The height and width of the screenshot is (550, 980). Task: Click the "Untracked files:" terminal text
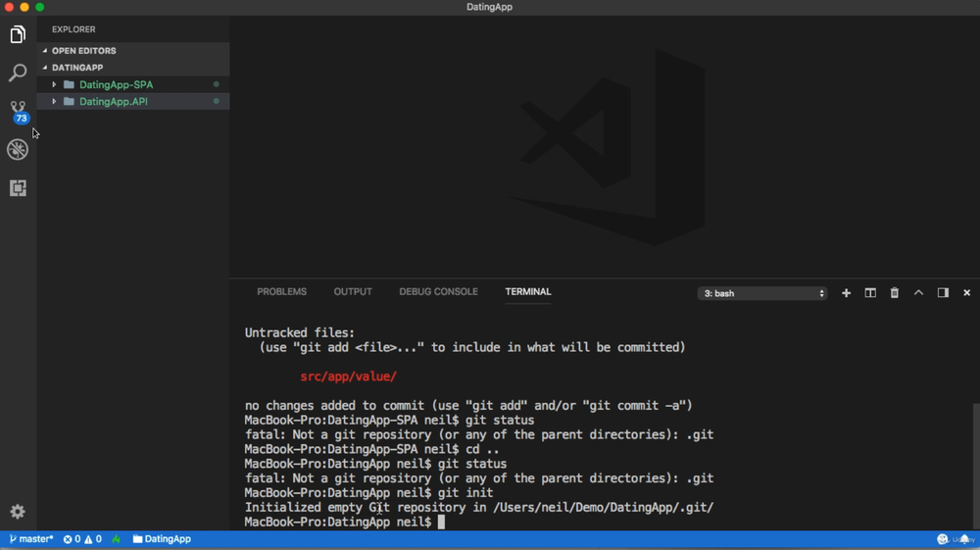pos(299,332)
